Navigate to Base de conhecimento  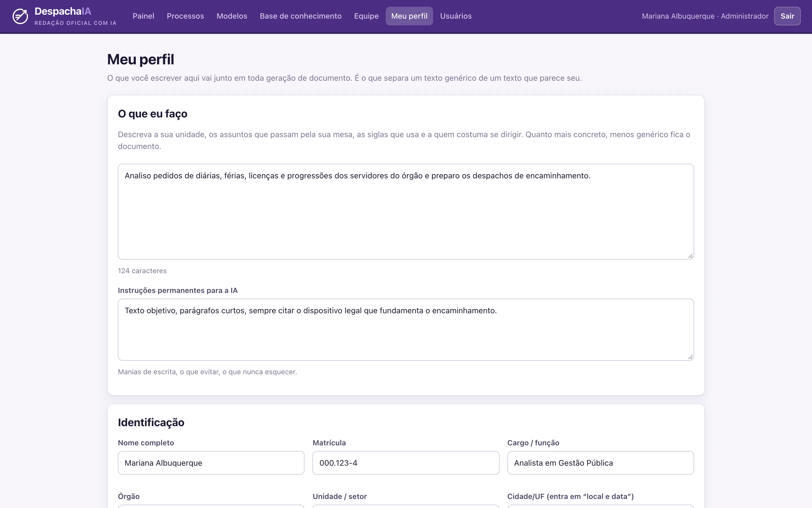click(301, 16)
